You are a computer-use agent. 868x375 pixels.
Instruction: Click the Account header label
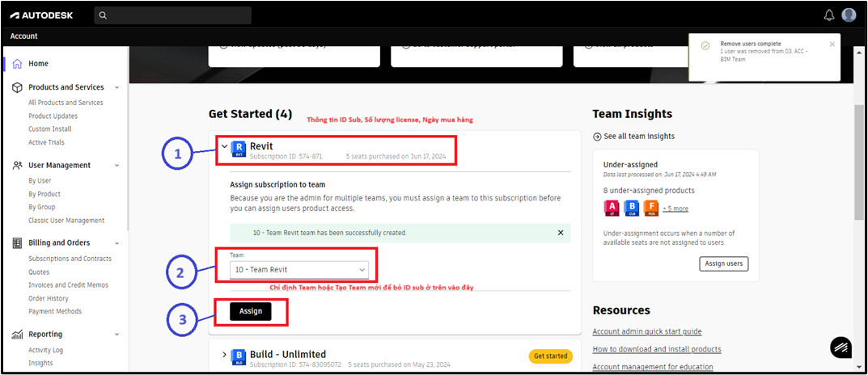click(23, 36)
